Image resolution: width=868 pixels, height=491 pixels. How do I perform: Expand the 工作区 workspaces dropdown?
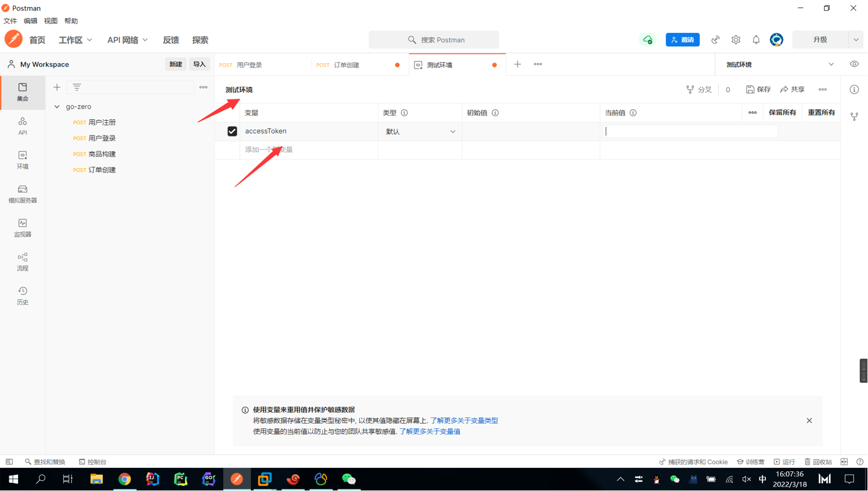tap(75, 40)
